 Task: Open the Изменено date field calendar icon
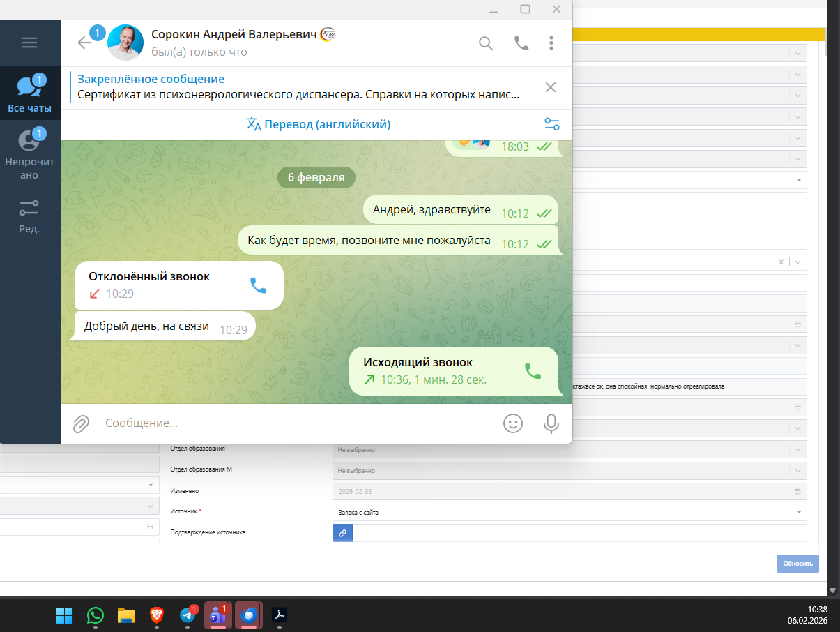[x=798, y=491]
